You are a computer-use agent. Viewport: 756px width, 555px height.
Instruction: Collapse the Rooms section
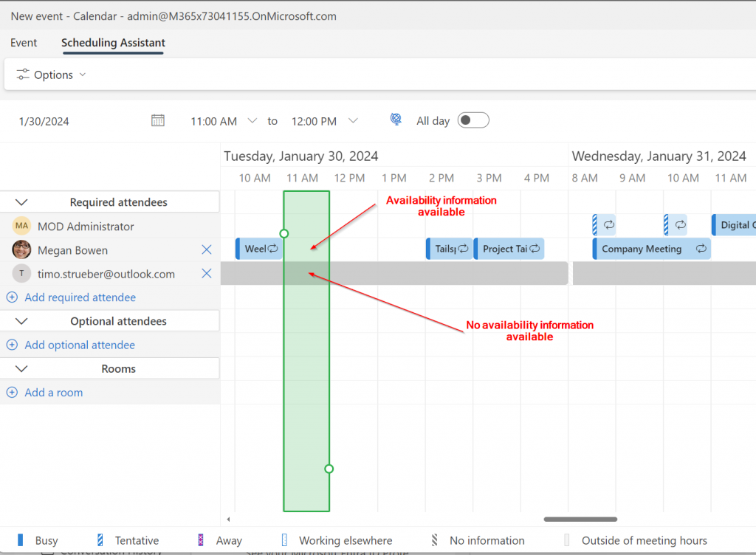pos(21,368)
